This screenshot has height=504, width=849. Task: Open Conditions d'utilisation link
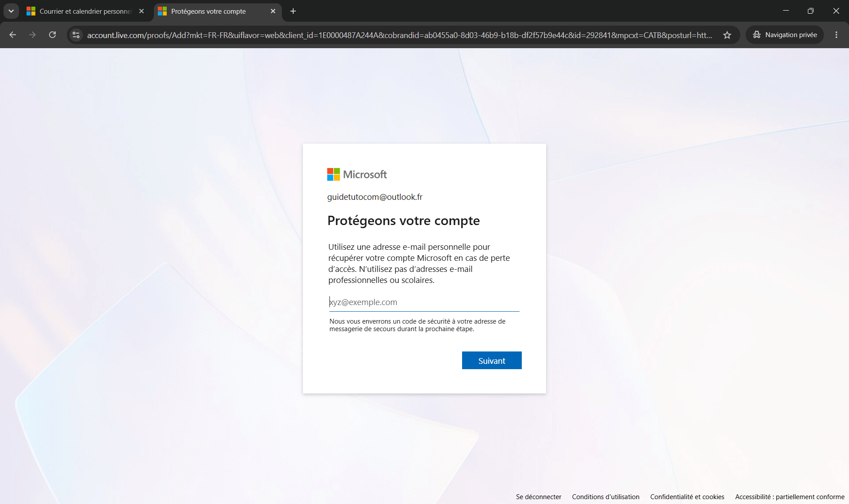[605, 497]
